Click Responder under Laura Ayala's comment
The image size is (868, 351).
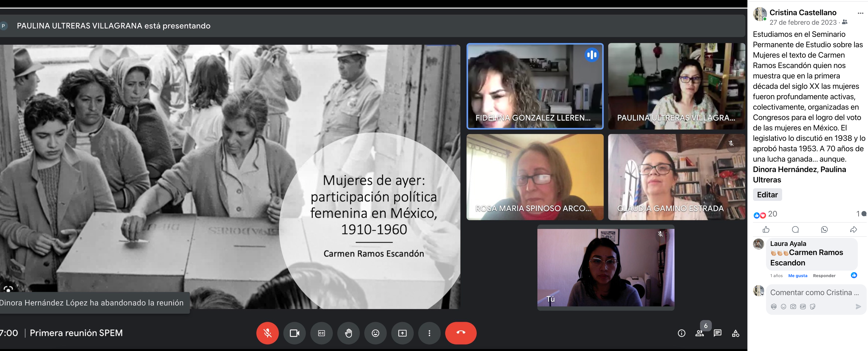click(x=824, y=276)
